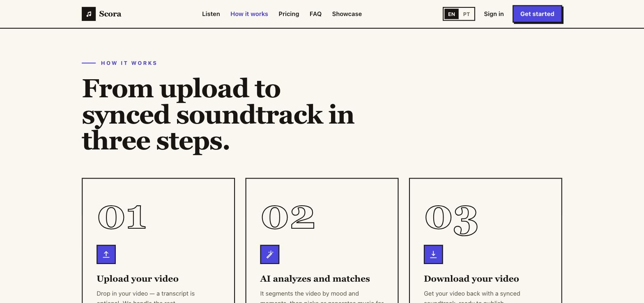The image size is (644, 303).
Task: Click the upload arrow icon in step 01
Action: point(106,255)
